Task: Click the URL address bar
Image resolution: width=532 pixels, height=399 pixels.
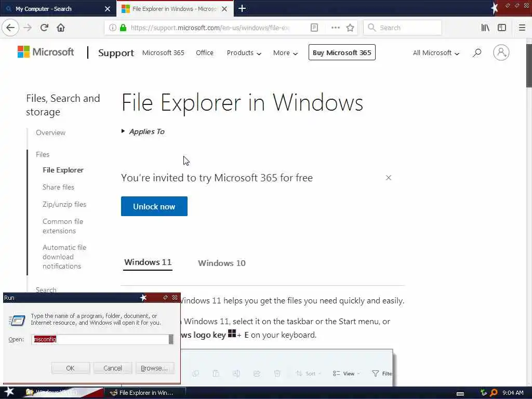Action: [210, 28]
